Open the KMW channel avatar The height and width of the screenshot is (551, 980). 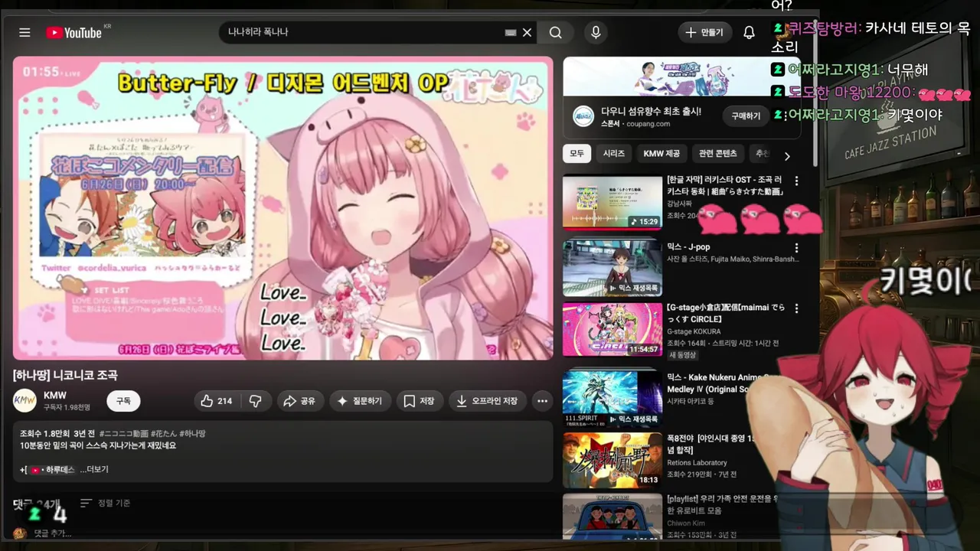[24, 401]
